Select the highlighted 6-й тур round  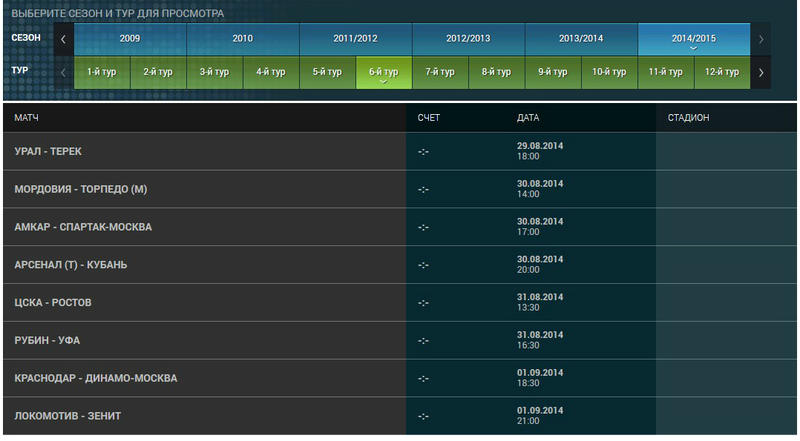384,72
